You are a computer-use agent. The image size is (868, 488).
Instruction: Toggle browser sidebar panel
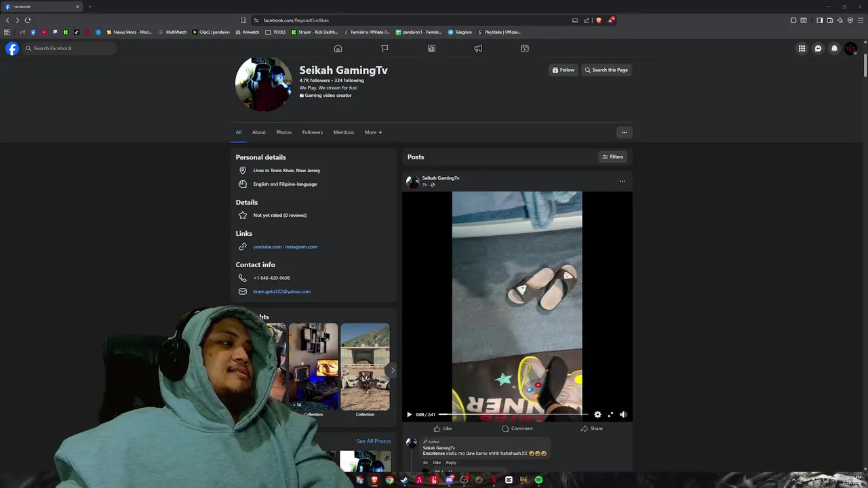(x=819, y=20)
